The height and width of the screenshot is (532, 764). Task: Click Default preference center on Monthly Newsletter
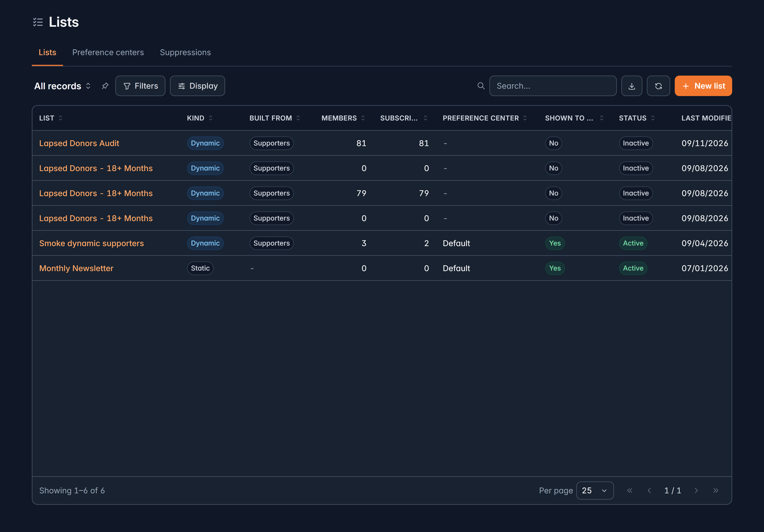456,268
